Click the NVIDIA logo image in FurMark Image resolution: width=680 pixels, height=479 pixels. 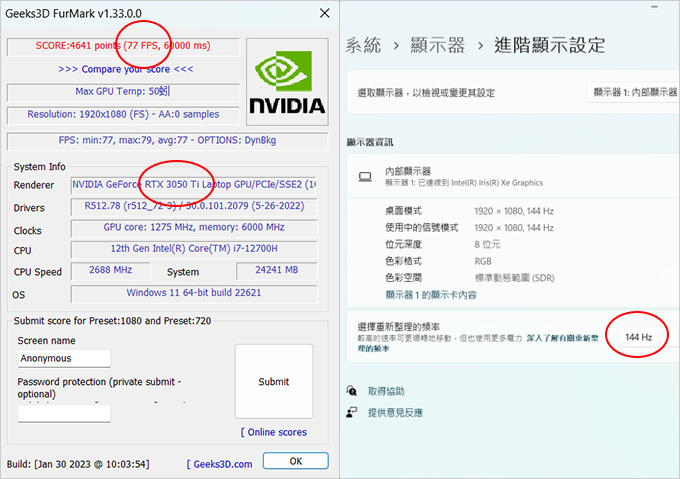pyautogui.click(x=287, y=82)
